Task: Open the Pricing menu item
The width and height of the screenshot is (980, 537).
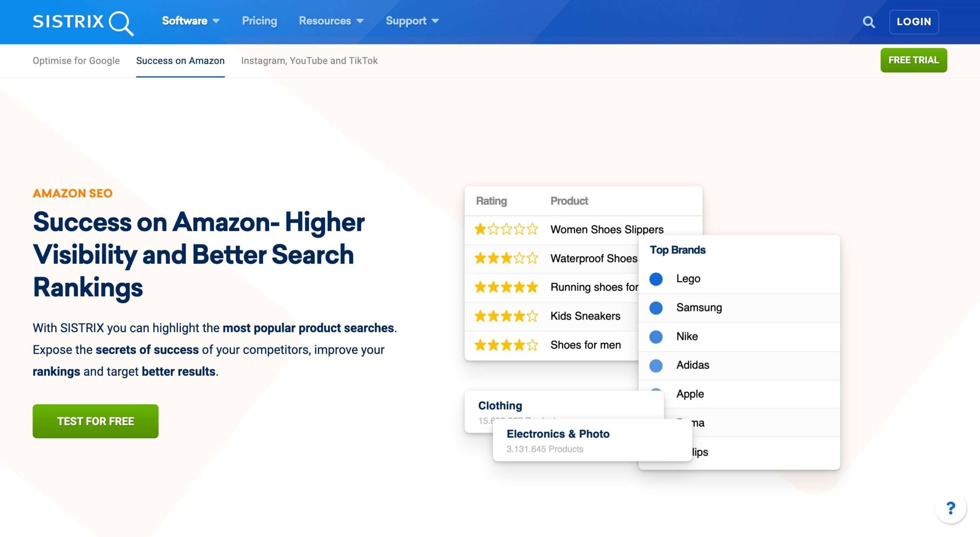Action: tap(260, 21)
